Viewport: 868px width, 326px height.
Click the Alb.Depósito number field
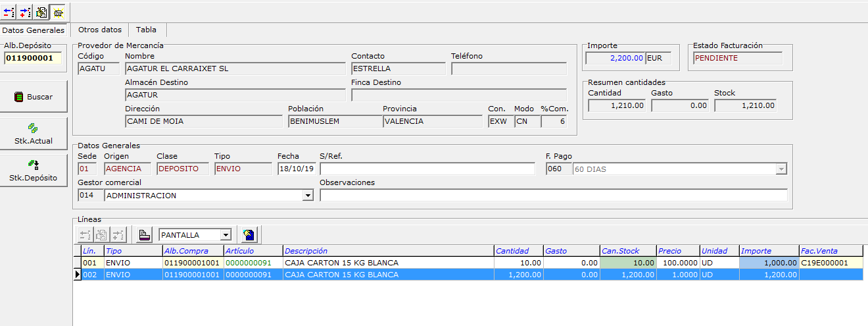point(33,58)
